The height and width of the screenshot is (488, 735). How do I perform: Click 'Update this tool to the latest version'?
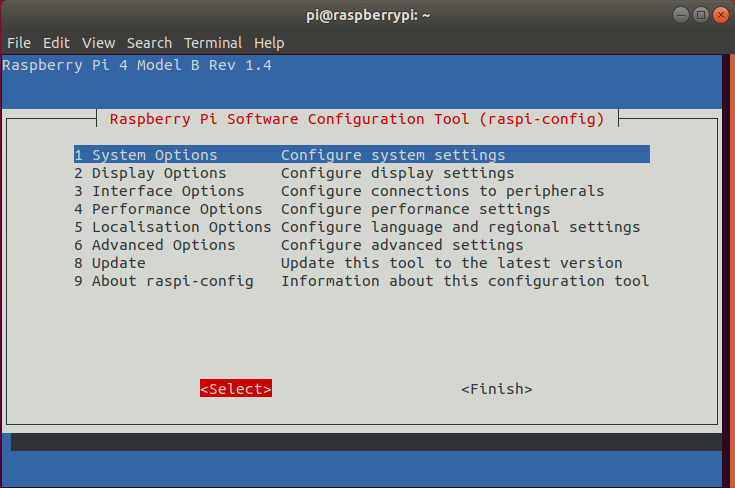coord(451,263)
